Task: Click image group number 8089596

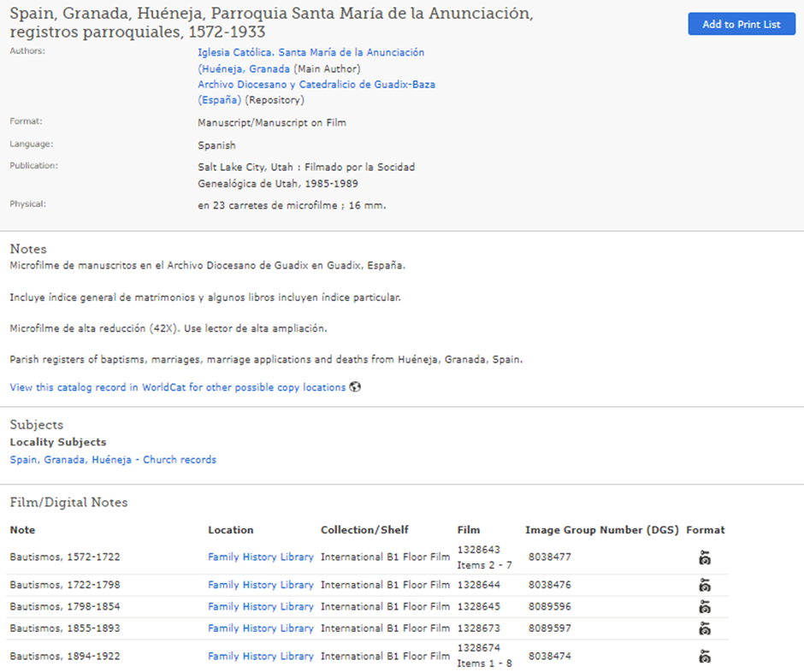Action: coord(549,607)
